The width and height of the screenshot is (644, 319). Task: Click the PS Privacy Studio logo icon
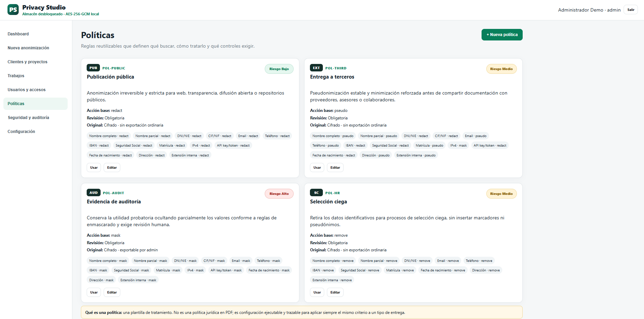pos(13,10)
